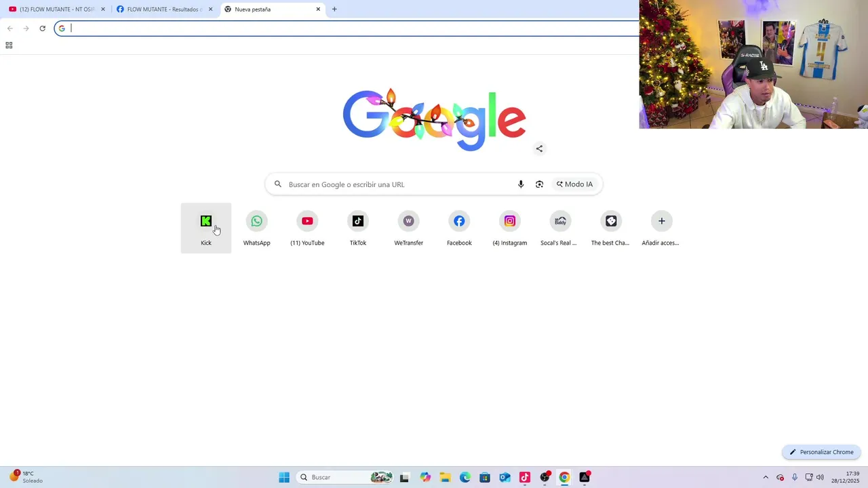Open OBS Studio from the taskbar

545,477
